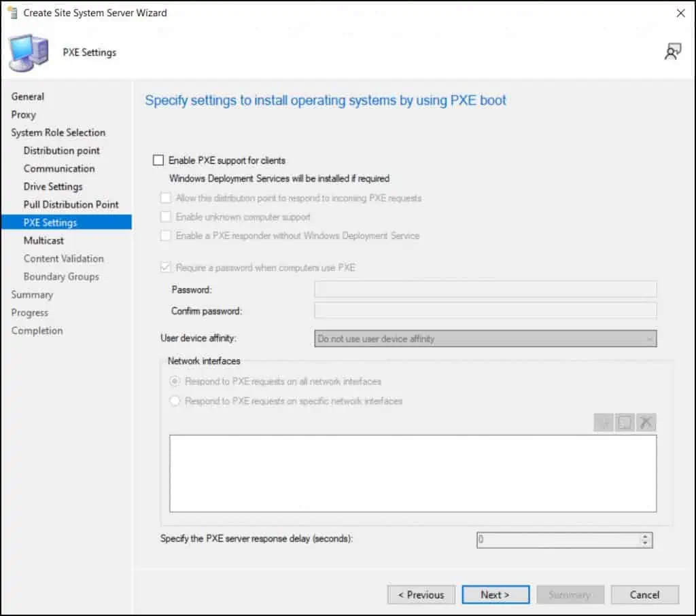The width and height of the screenshot is (696, 616).
Task: Click the edit network interface icon
Action: 625,422
